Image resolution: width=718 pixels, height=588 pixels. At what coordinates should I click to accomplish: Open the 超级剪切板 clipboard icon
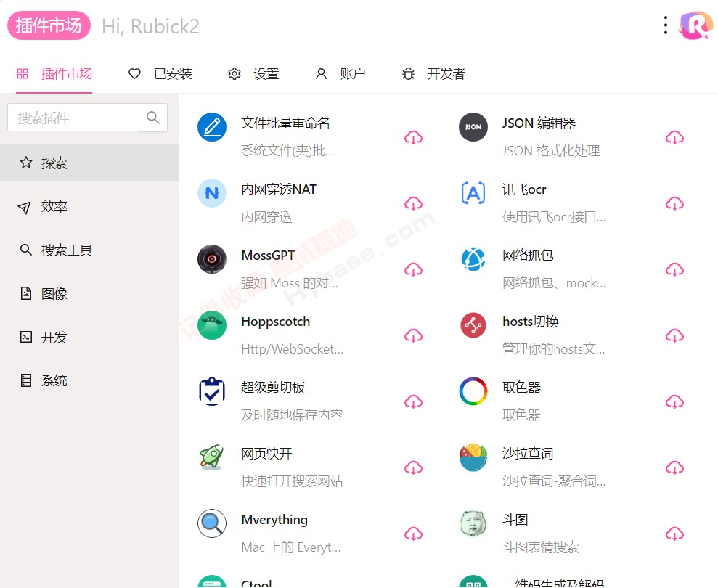click(x=212, y=391)
